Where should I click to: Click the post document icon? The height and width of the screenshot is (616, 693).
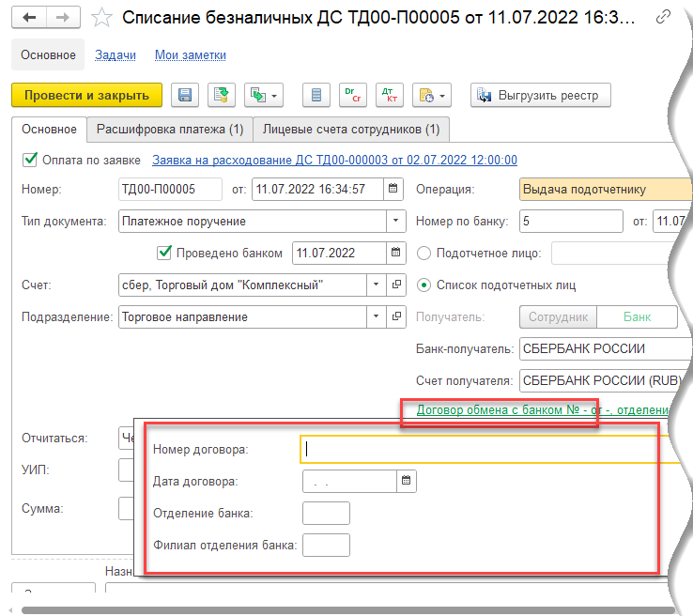coord(221,95)
